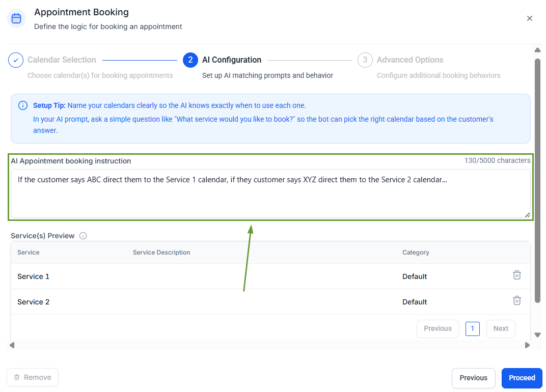Screen dimensions: 546x392
Task: Click page 1 in pagination
Action: click(472, 328)
